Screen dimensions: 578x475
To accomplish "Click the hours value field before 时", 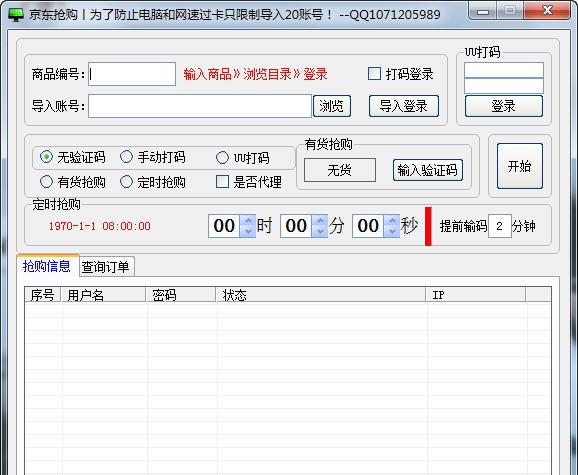I will point(224,226).
